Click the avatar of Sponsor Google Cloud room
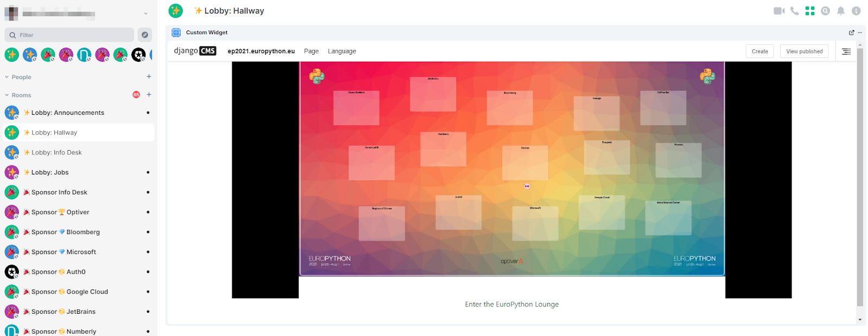868x336 pixels. coord(12,292)
